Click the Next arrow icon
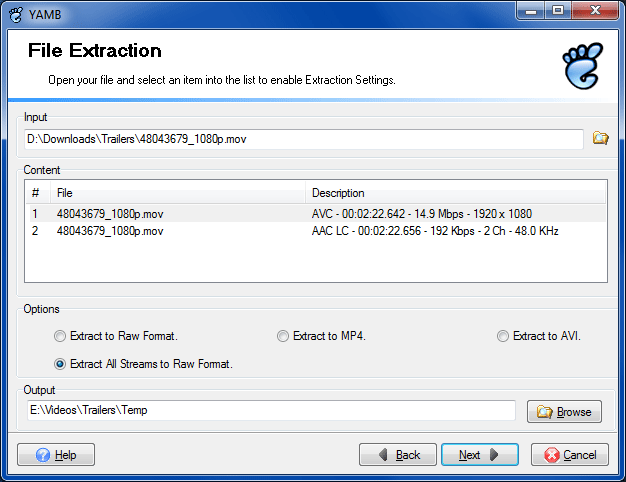626x482 pixels. (x=494, y=454)
